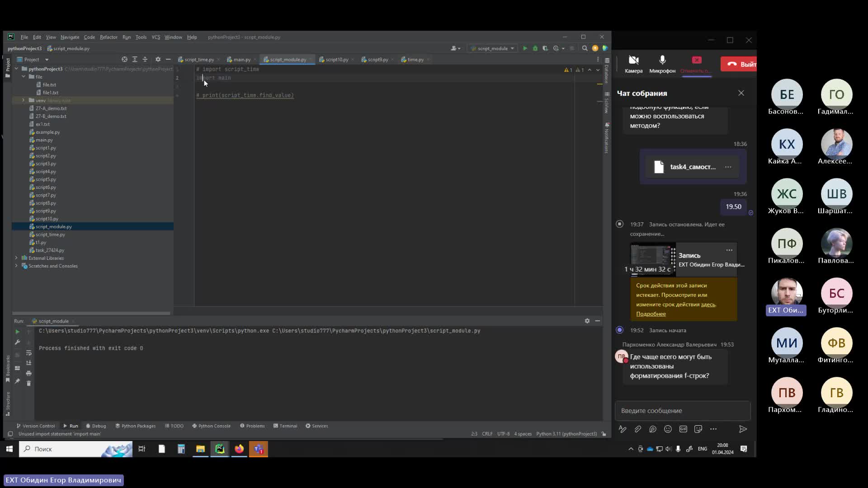Expand Scratches and Consoles node
This screenshot has width=868, height=488.
(16, 266)
